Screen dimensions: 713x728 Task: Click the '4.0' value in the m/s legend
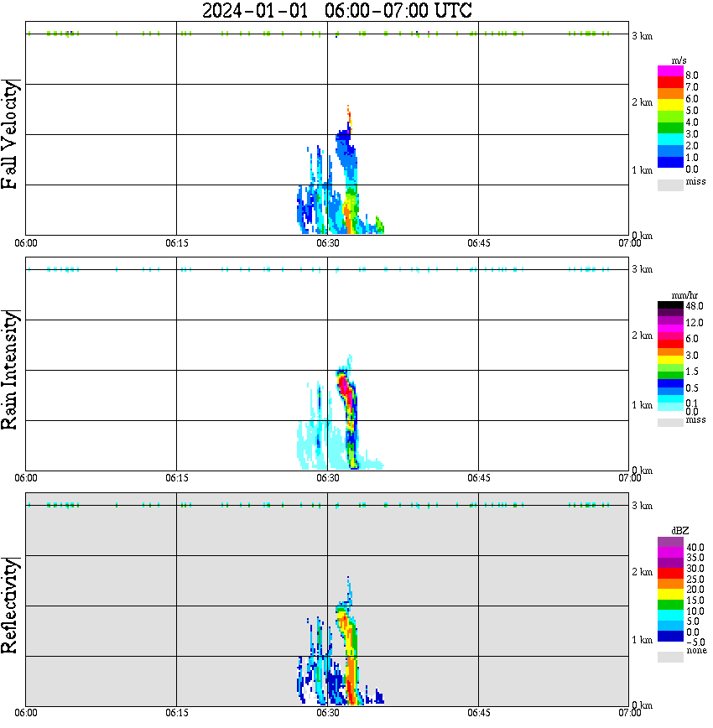point(692,122)
